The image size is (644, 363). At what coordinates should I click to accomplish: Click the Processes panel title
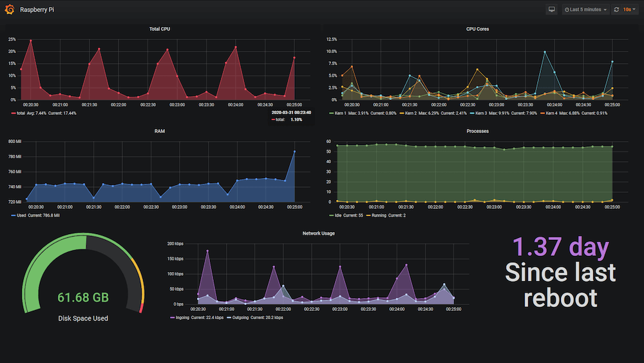pos(477,131)
